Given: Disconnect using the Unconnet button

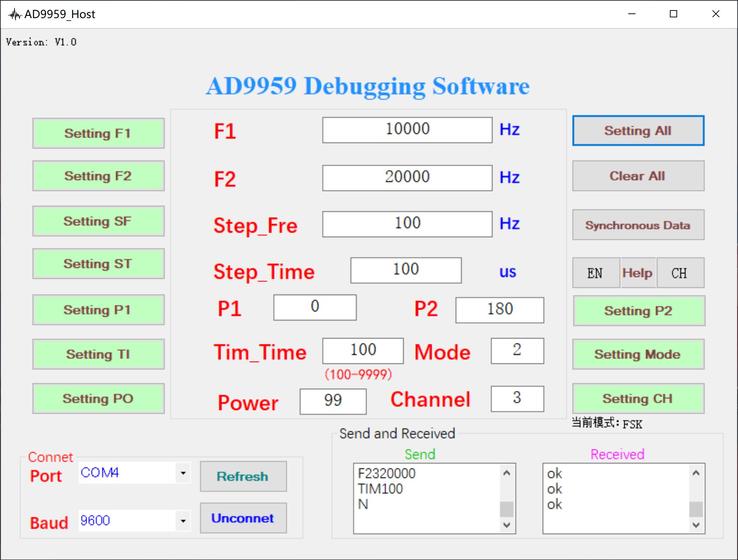Looking at the screenshot, I should pyautogui.click(x=243, y=518).
